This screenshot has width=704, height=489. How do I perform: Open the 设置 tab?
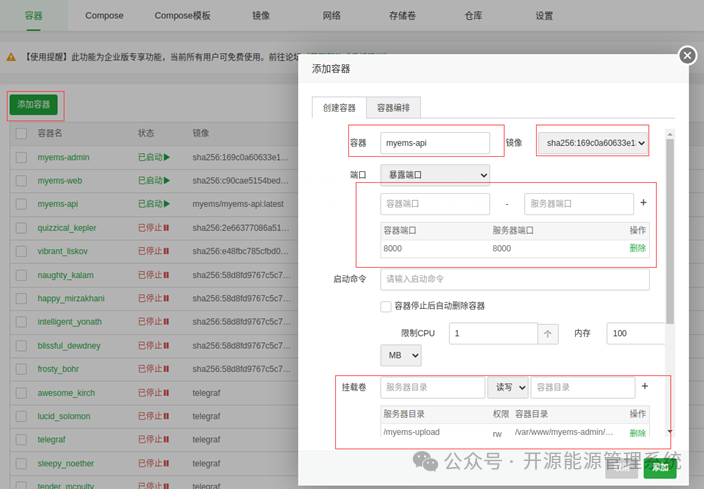[544, 16]
